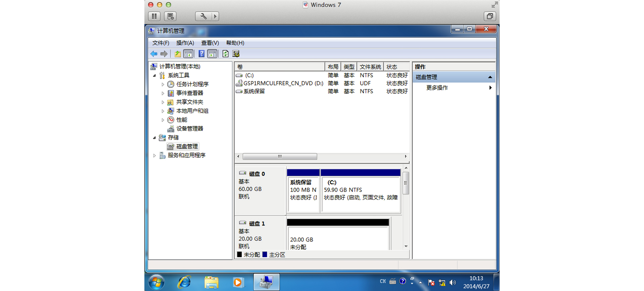Expand 性能 node
The height and width of the screenshot is (291, 644).
pyautogui.click(x=163, y=120)
